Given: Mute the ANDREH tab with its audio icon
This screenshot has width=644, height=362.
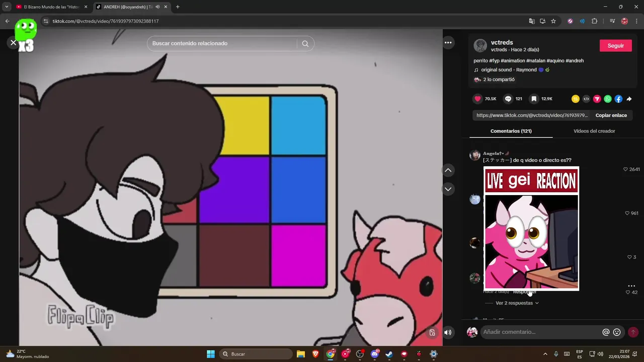Looking at the screenshot, I should (157, 7).
